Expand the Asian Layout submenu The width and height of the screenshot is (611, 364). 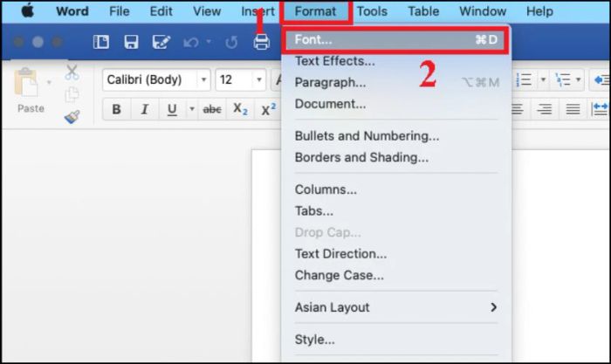pos(395,307)
